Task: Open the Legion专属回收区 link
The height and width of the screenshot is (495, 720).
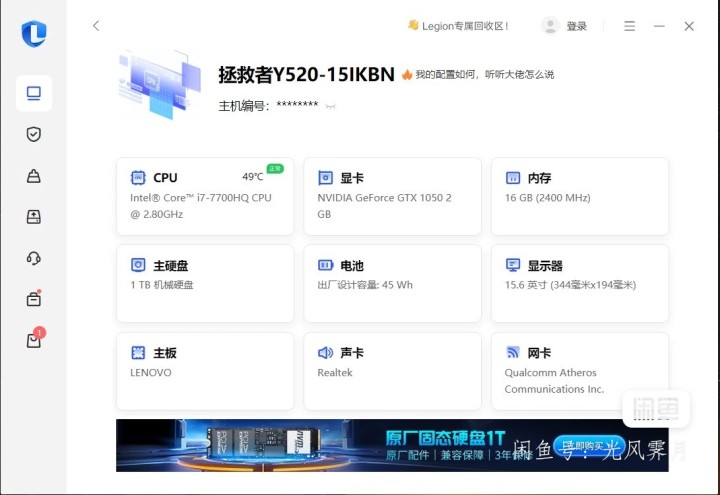Action: point(458,26)
